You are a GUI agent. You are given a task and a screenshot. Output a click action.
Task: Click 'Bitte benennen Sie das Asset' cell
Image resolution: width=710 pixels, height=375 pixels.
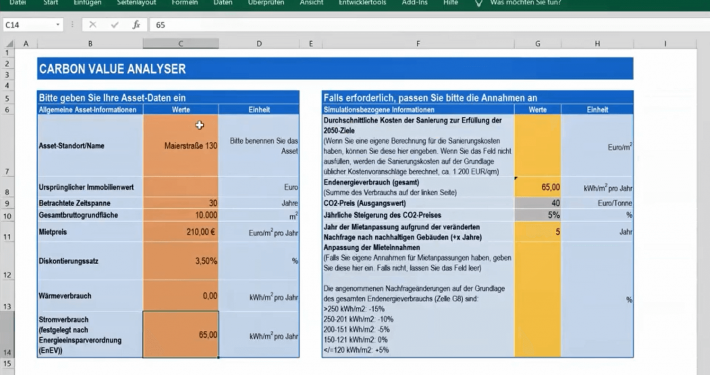click(x=259, y=145)
